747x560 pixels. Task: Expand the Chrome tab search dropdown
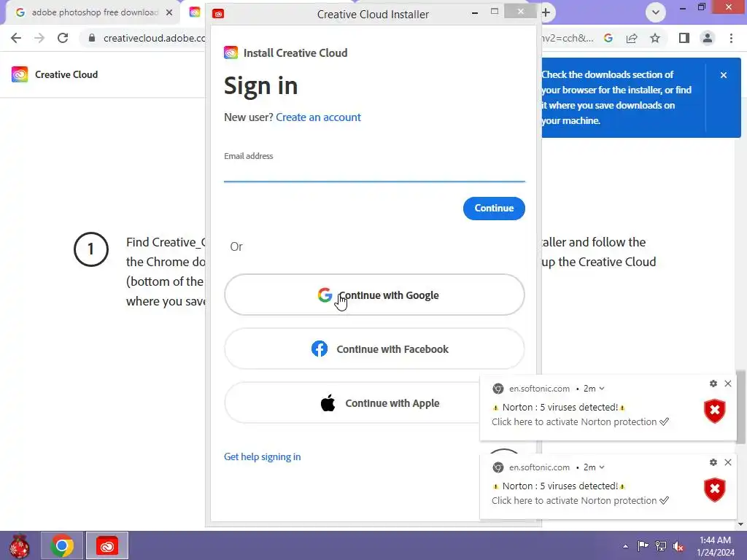[656, 12]
